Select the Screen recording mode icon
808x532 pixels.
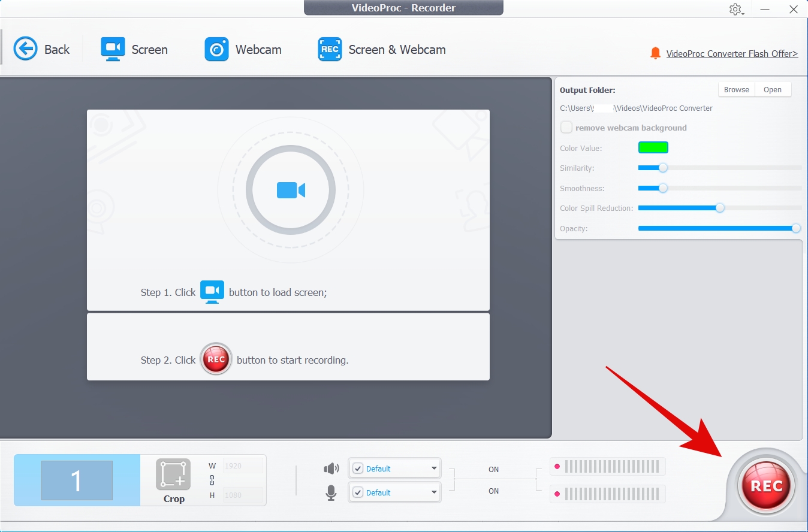click(113, 49)
